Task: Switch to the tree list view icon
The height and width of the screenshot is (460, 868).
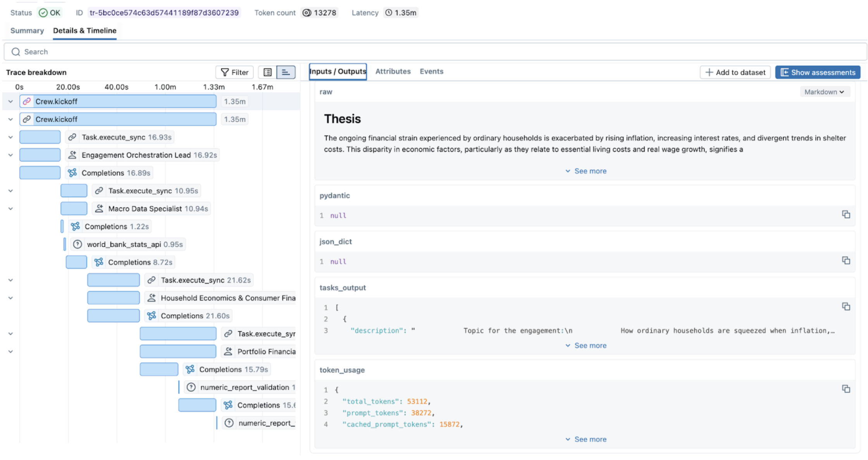Action: (267, 72)
